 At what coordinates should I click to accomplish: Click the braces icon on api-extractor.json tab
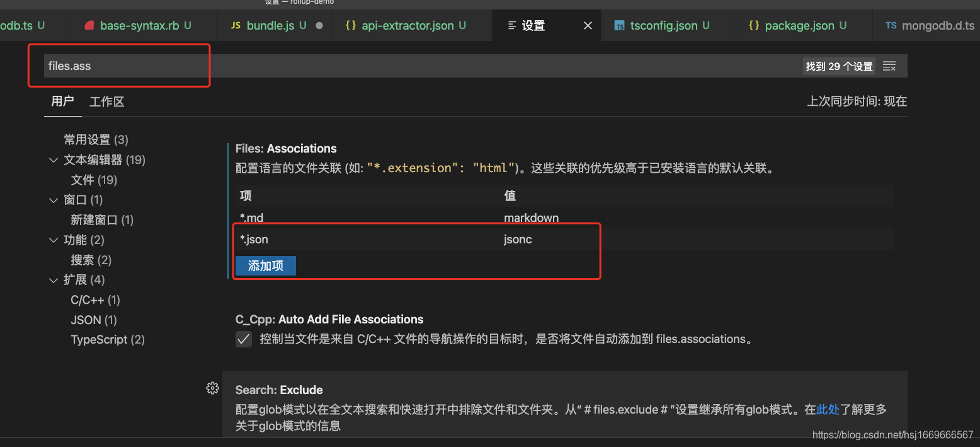(x=351, y=25)
